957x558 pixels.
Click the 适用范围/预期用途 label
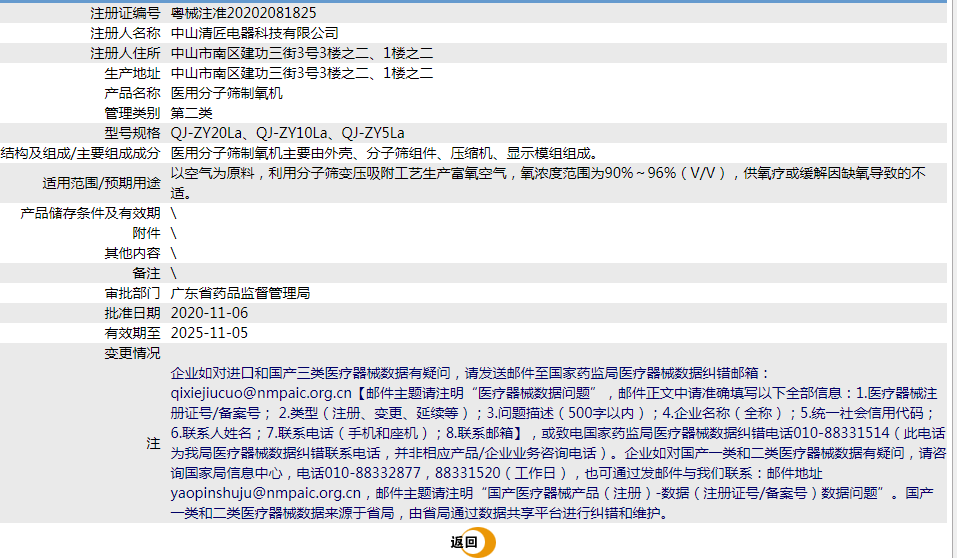101,183
